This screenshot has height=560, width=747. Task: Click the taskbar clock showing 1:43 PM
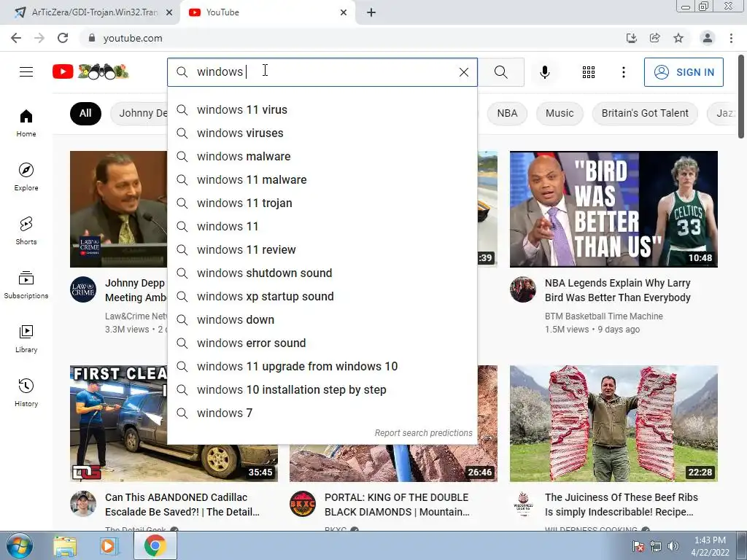tap(710, 546)
